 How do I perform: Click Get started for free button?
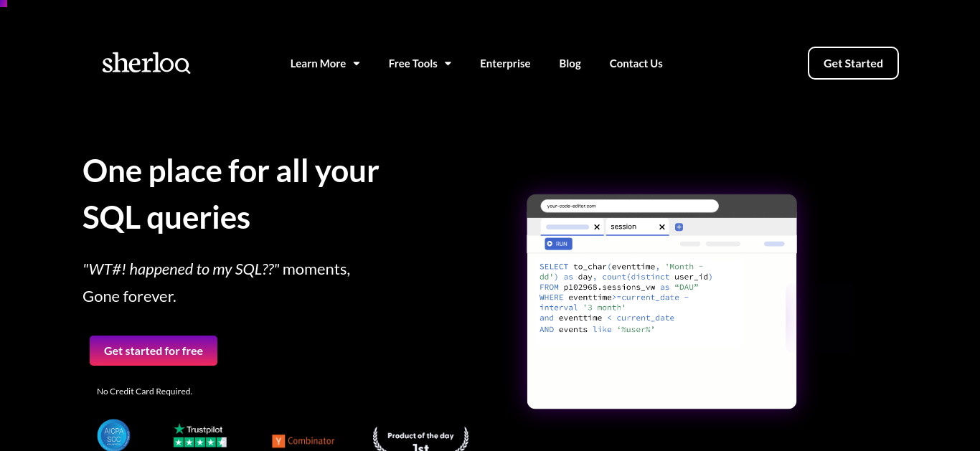[154, 351]
